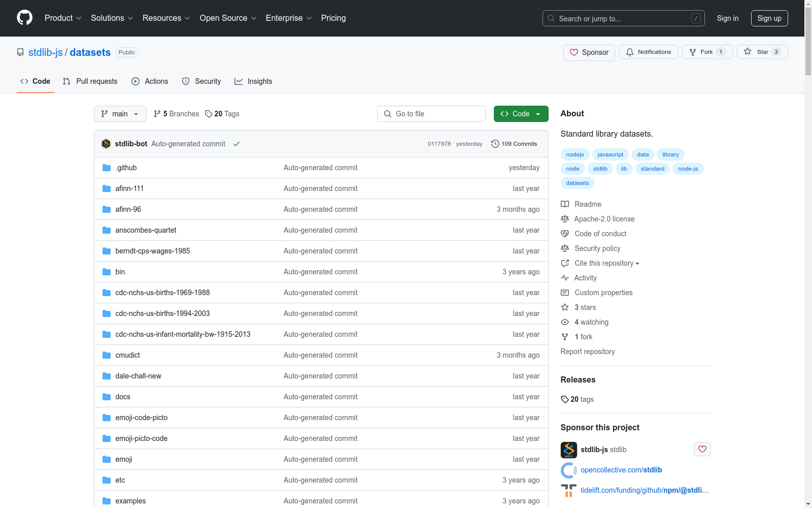This screenshot has height=508, width=812.
Task: Click the cmudict folder icon
Action: click(x=107, y=355)
